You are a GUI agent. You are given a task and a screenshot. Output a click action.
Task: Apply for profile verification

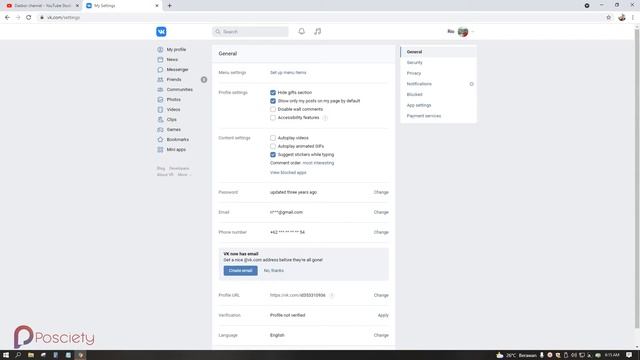(x=383, y=315)
